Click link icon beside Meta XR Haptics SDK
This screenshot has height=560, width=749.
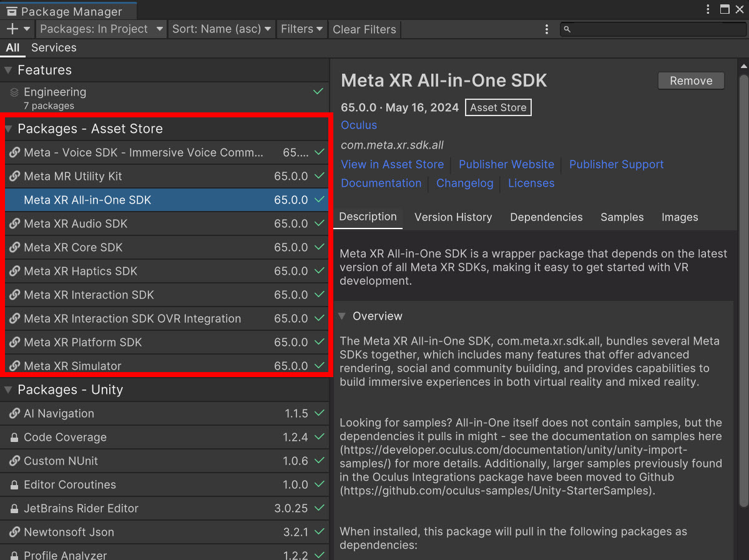14,271
